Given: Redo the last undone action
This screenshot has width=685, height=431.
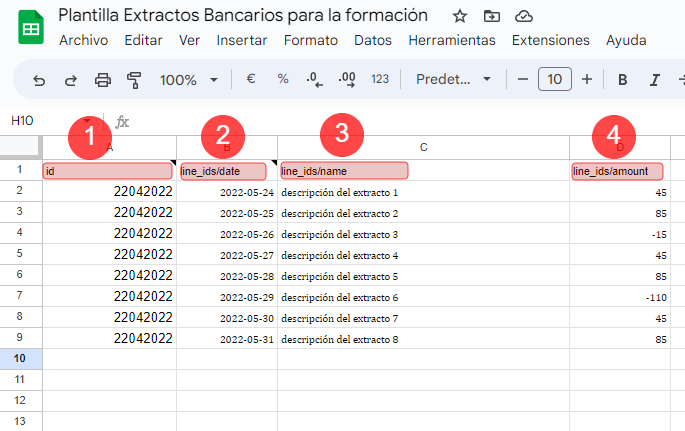Looking at the screenshot, I should [70, 80].
